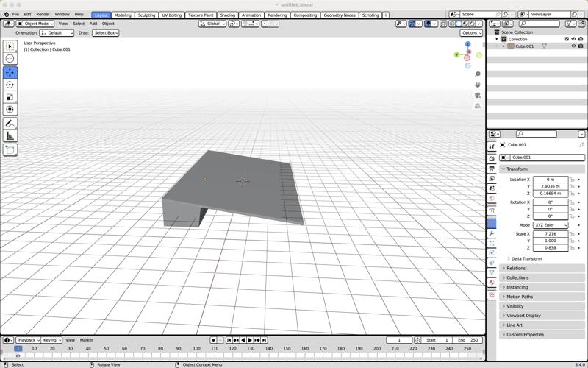Screen dimensions: 588x368
Task: Toggle lock for Location X
Action: pyautogui.click(x=573, y=180)
